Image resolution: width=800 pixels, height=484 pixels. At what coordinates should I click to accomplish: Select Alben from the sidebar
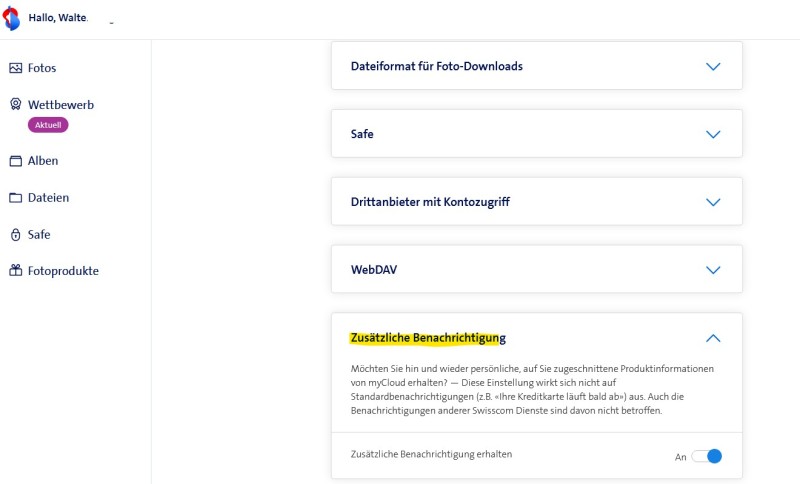click(43, 161)
